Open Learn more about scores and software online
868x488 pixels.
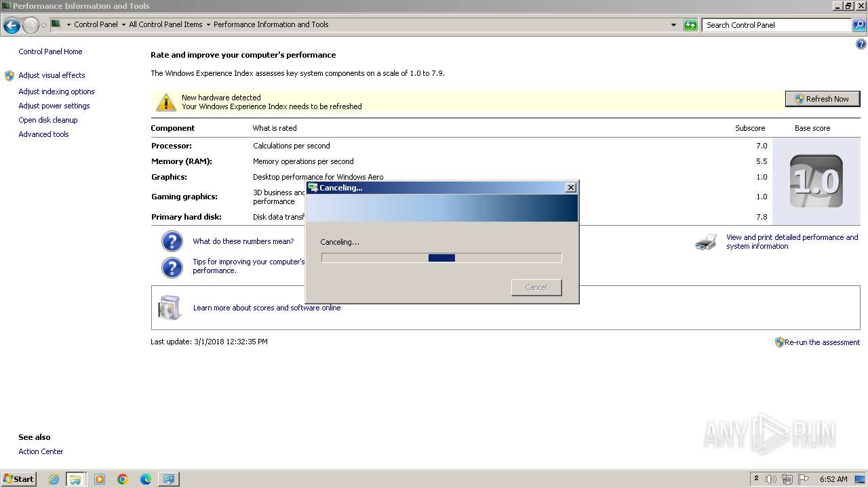pos(267,308)
